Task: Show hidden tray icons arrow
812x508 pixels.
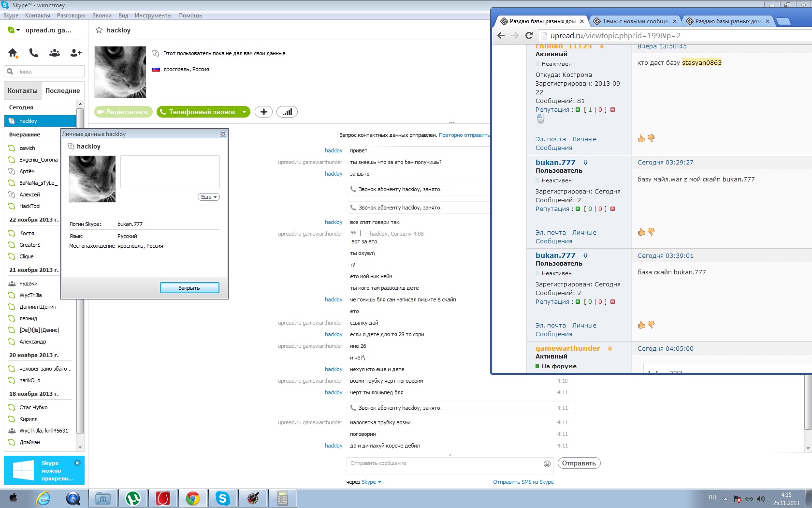Action: pyautogui.click(x=725, y=499)
